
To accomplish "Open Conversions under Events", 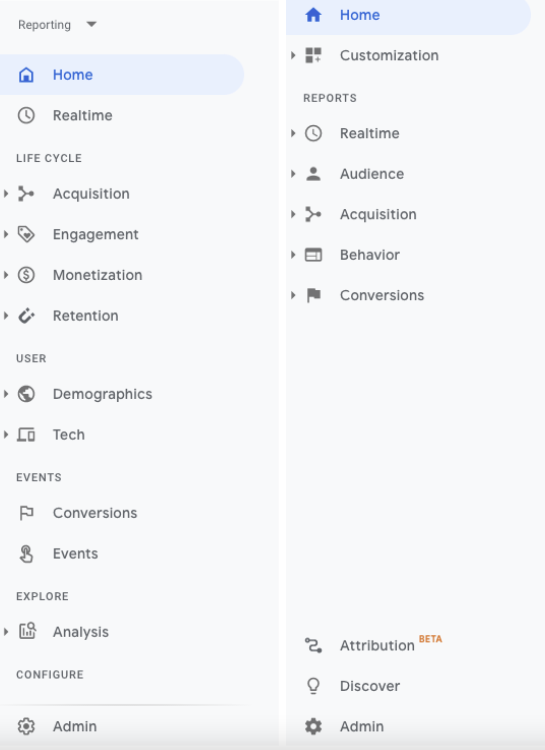I will [x=95, y=513].
